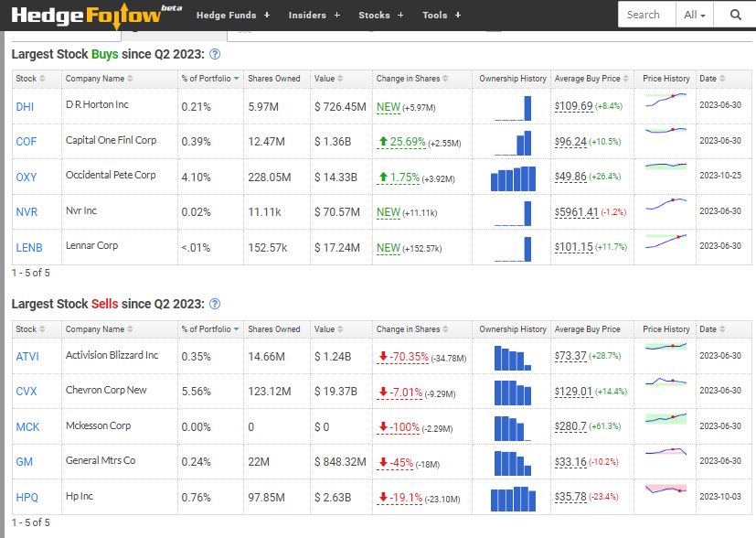756x538 pixels.
Task: Click $96.24 average buy price for COF
Action: tap(570, 142)
